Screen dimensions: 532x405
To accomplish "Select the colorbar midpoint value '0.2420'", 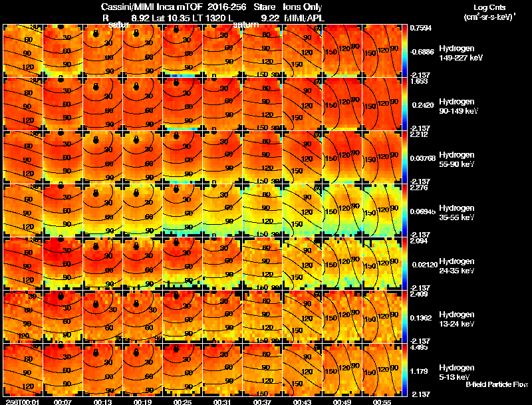I will 423,105.
